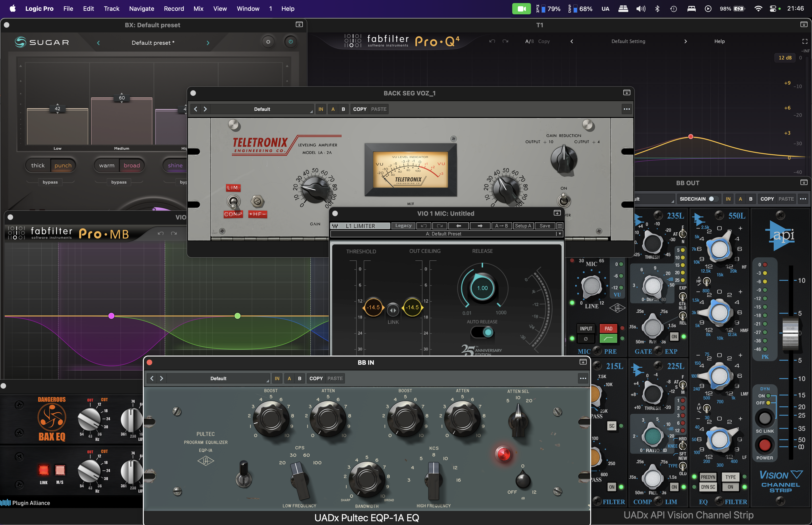Screen dimensions: 812x525
Task: Click Help in the Pro-Q 4 header
Action: (x=719, y=41)
